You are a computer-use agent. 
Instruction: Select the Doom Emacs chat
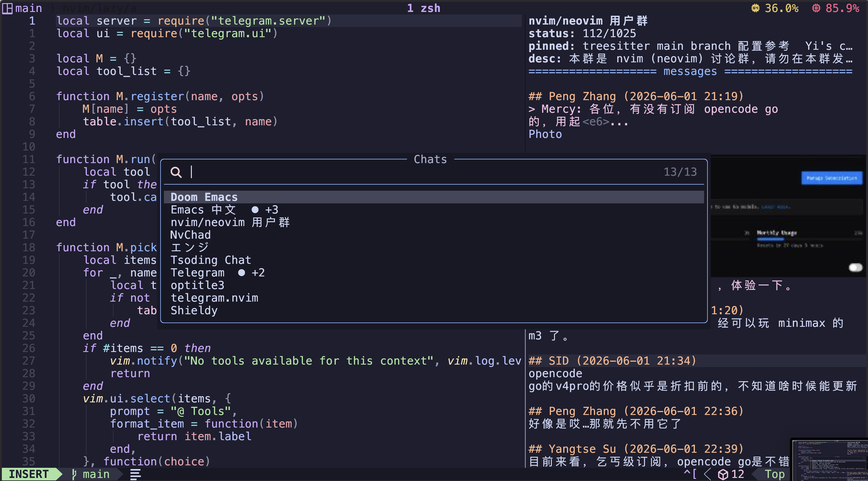click(x=434, y=197)
